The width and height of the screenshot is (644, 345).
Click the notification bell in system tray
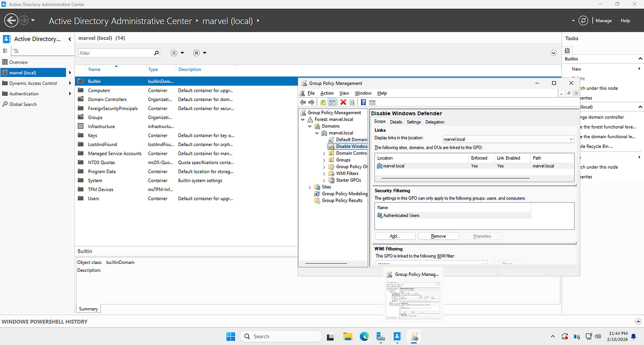click(633, 336)
